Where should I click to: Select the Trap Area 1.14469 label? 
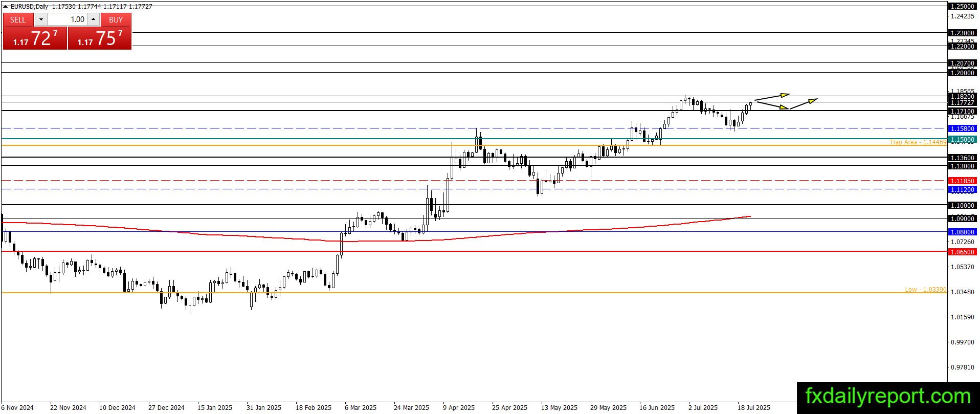pyautogui.click(x=918, y=142)
